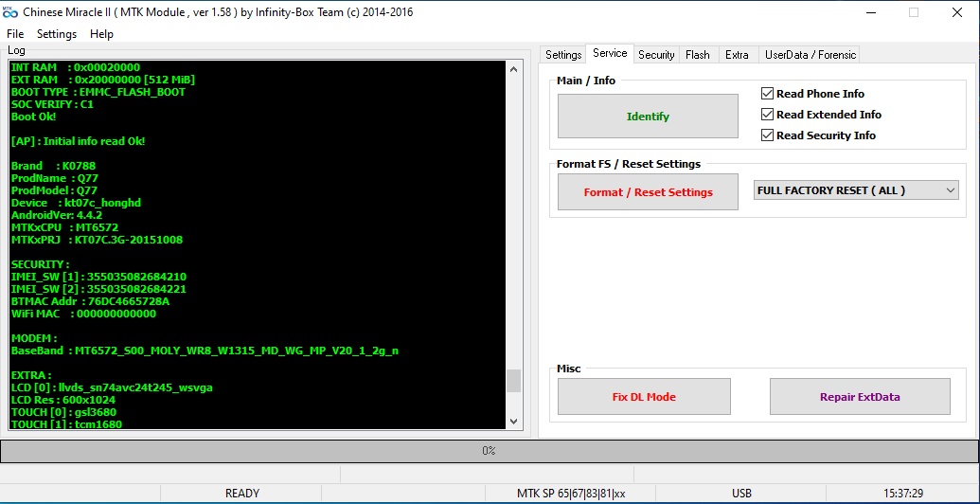The height and width of the screenshot is (504, 980).
Task: Disable Read Security Info option
Action: 768,135
